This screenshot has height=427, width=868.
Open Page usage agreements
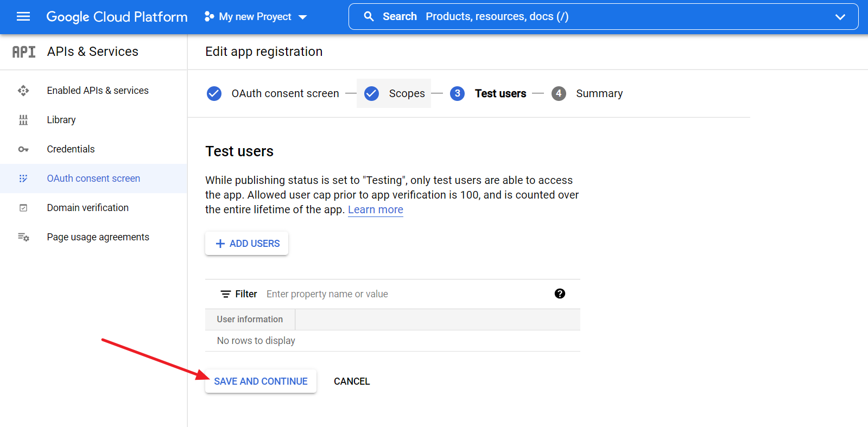click(x=98, y=237)
